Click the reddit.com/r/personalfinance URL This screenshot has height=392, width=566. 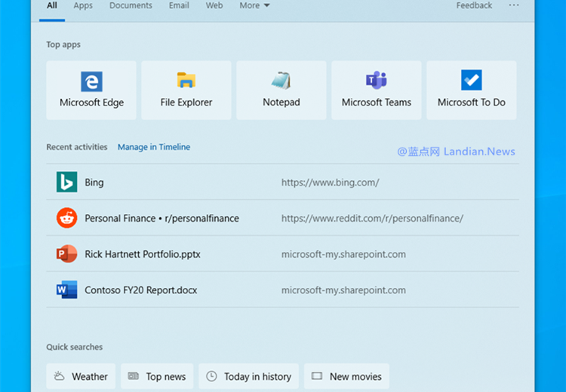[372, 219]
